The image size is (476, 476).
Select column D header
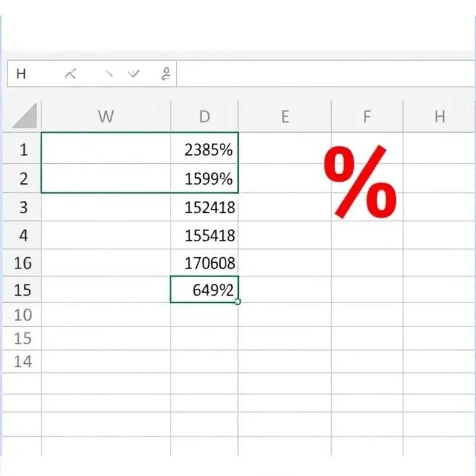205,117
